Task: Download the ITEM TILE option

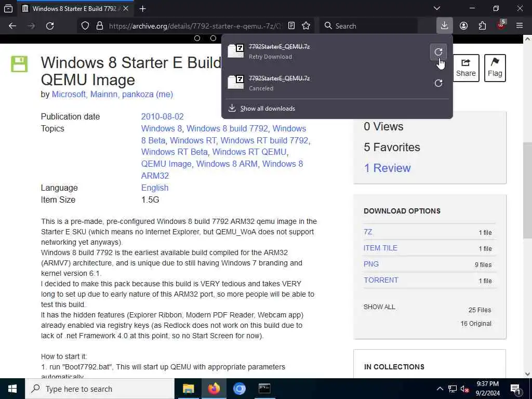Action: click(380, 248)
